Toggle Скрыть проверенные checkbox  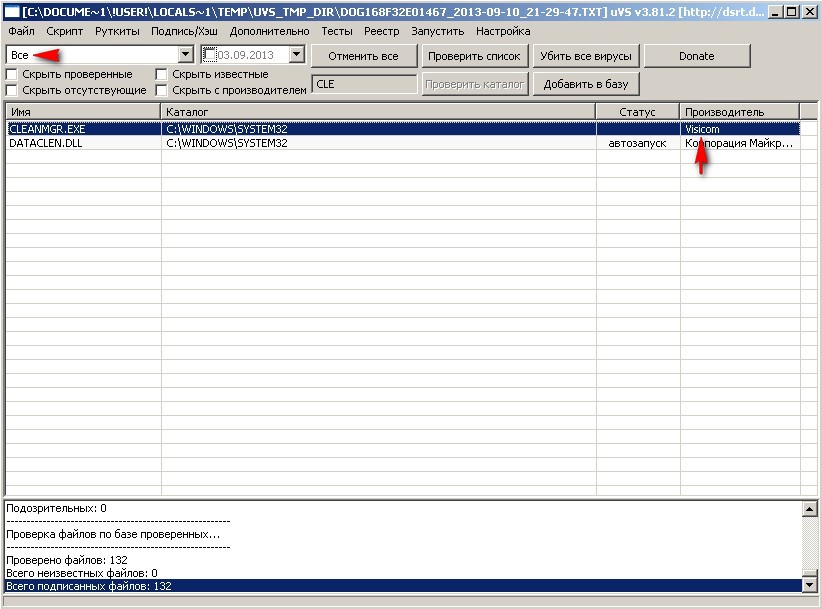12,74
